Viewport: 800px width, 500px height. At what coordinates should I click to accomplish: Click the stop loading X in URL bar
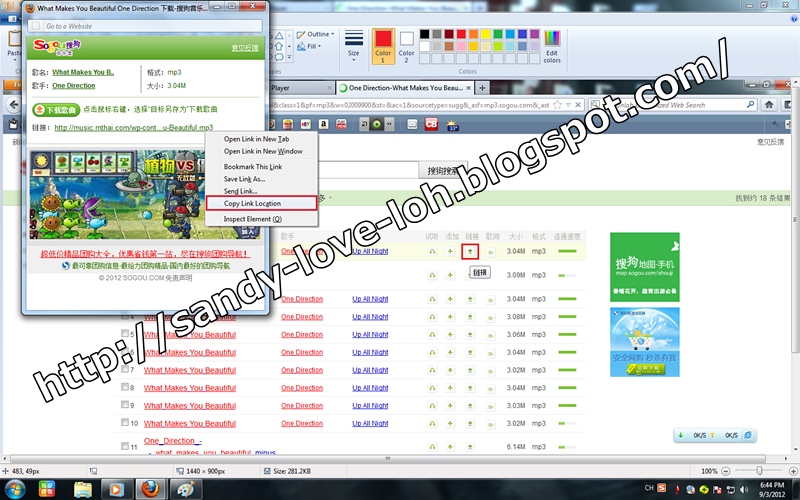point(578,105)
